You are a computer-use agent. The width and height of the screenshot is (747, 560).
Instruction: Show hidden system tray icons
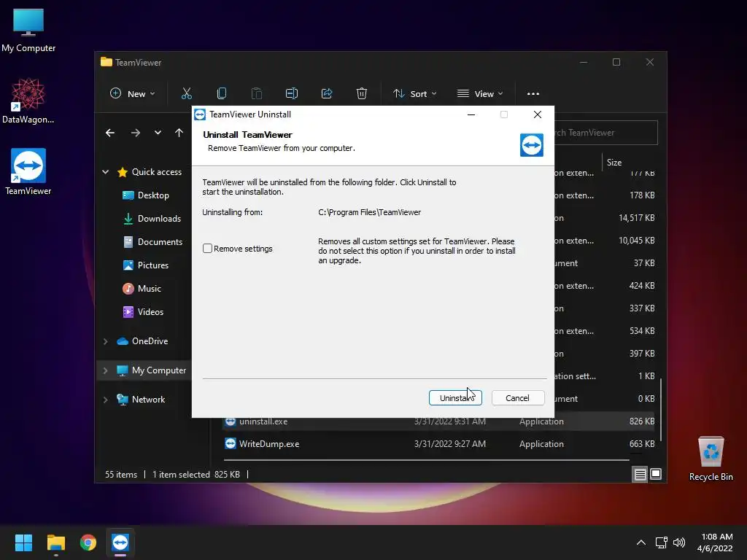tap(641, 542)
